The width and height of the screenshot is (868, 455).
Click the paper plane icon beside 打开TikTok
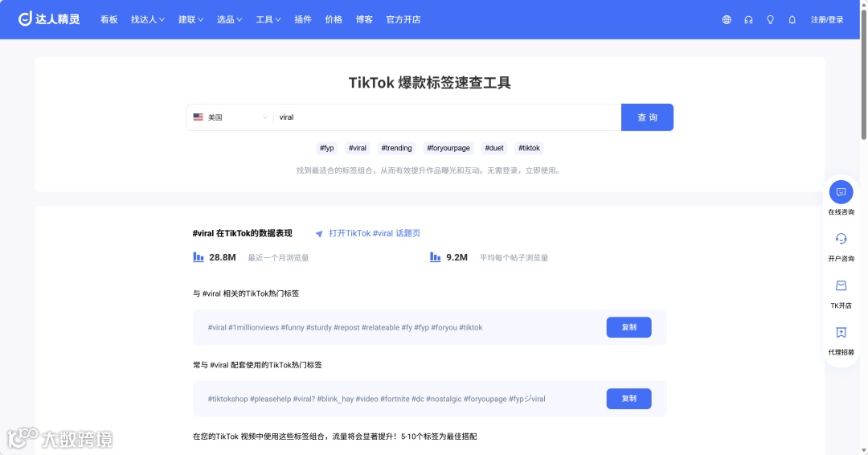319,234
